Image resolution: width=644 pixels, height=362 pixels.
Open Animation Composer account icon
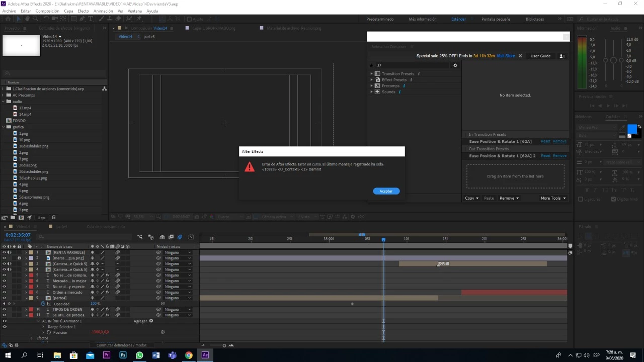click(x=562, y=56)
